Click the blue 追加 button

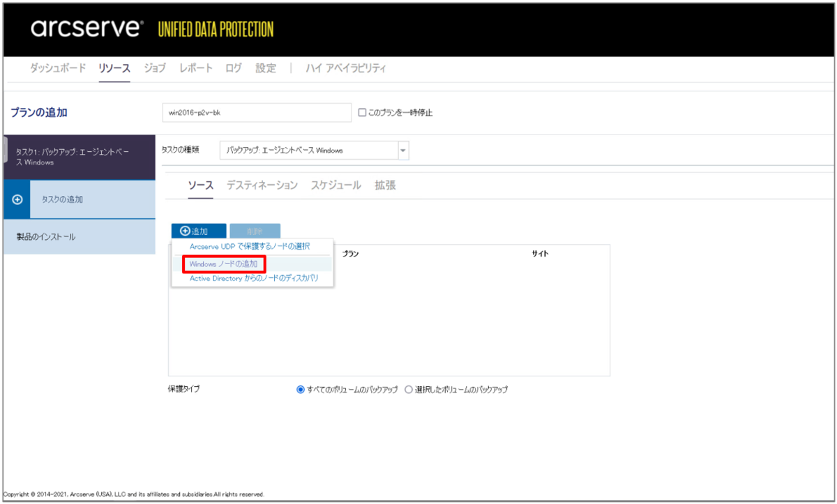199,231
